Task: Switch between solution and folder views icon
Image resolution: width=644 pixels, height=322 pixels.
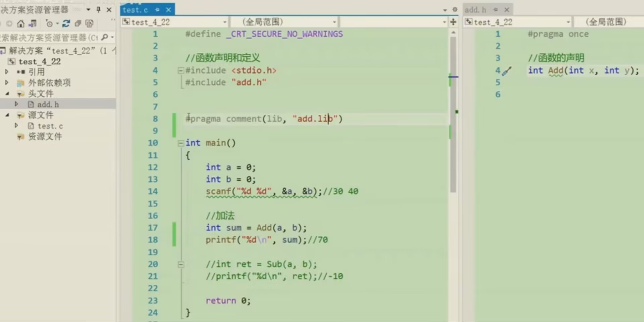Action: 33,24
